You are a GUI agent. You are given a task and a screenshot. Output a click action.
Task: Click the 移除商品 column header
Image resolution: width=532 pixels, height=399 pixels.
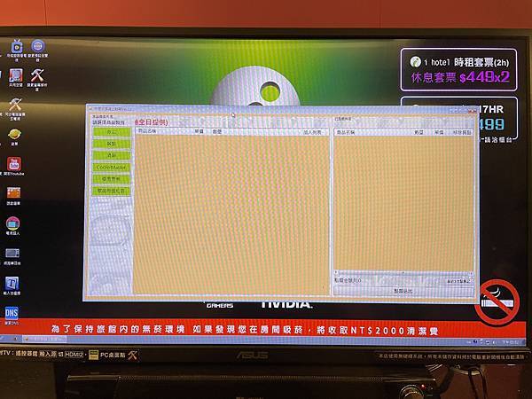click(462, 133)
